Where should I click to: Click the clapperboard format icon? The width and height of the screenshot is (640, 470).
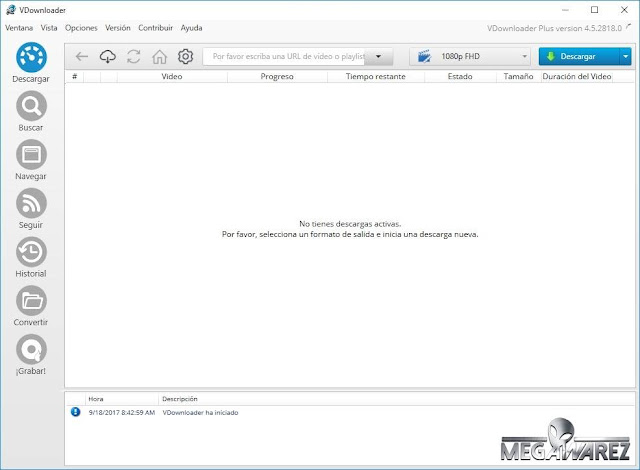coord(424,57)
